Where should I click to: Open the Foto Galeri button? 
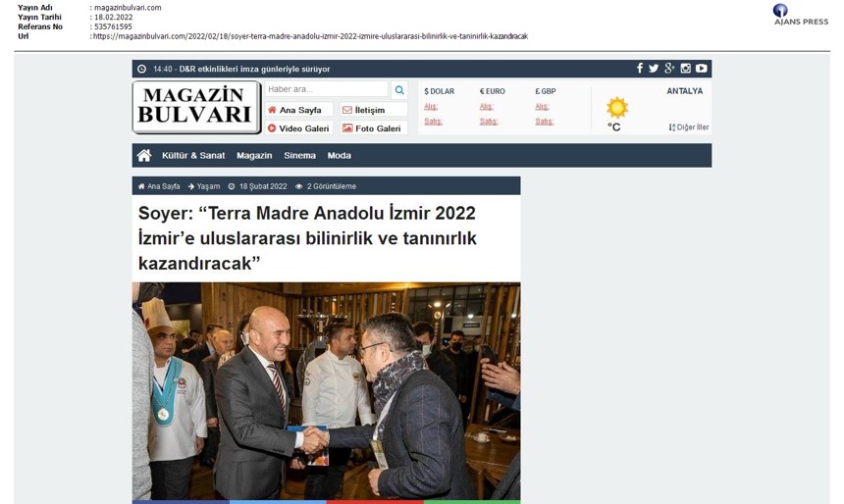click(x=374, y=128)
